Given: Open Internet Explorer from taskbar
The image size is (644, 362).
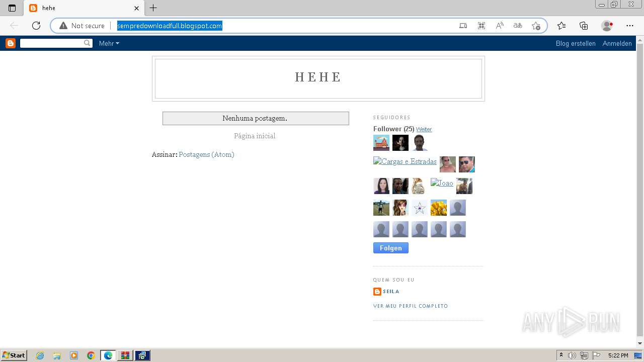Looking at the screenshot, I should pyautogui.click(x=40, y=355).
